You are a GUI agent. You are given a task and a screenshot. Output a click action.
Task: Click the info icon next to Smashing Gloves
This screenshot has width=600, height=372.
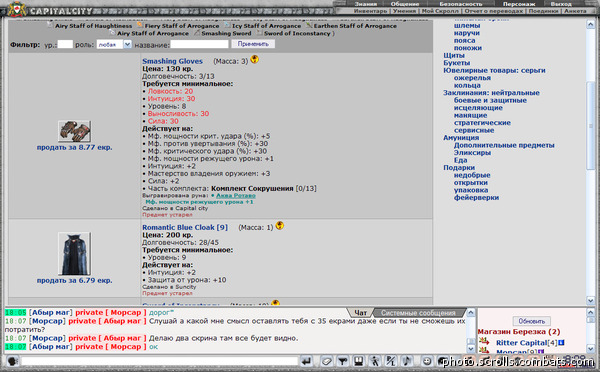click(254, 59)
